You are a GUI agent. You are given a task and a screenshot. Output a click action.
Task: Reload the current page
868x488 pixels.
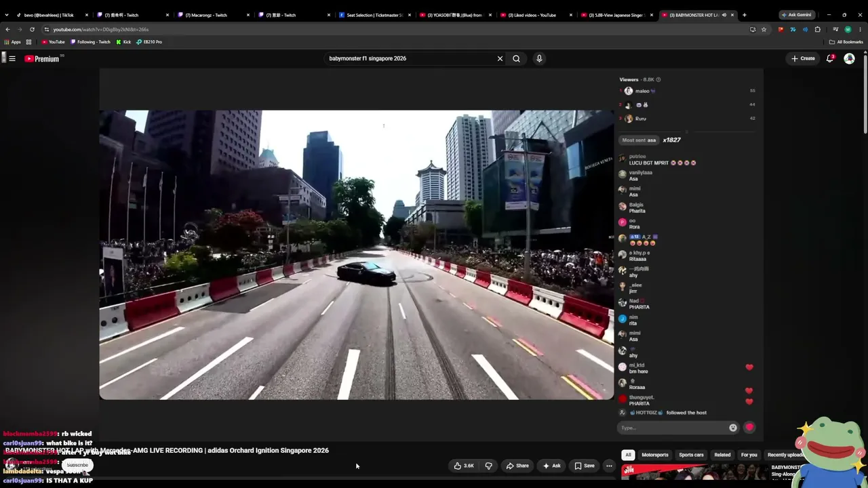32,29
